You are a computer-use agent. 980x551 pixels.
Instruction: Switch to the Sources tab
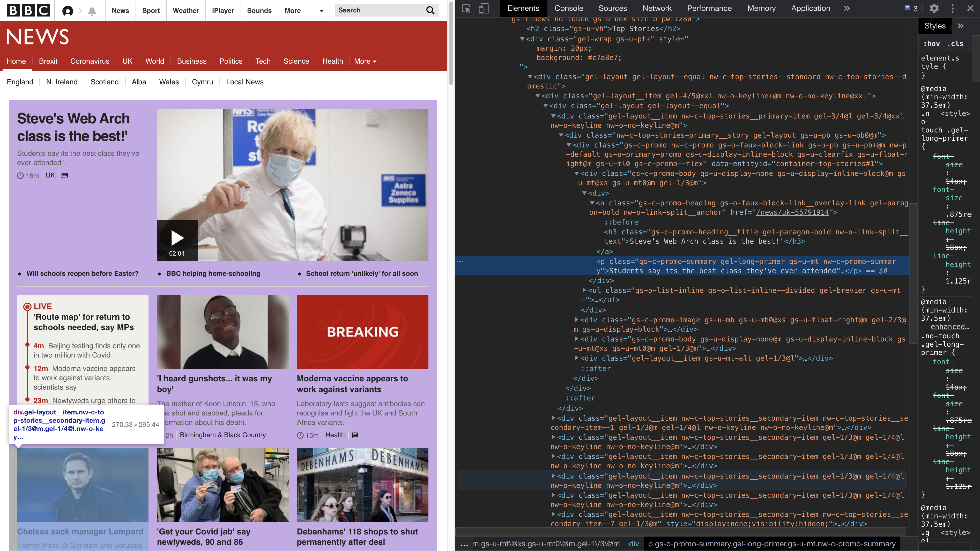(x=613, y=8)
